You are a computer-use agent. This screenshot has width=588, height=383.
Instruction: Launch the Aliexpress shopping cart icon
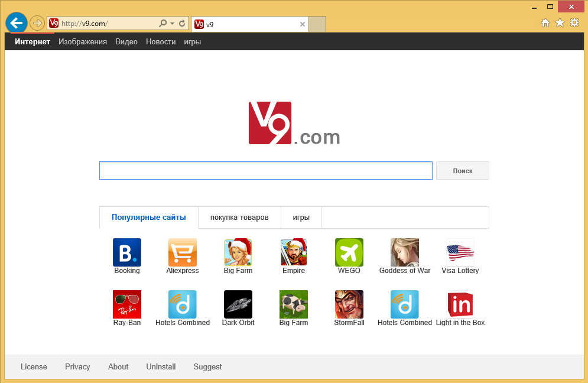point(183,252)
